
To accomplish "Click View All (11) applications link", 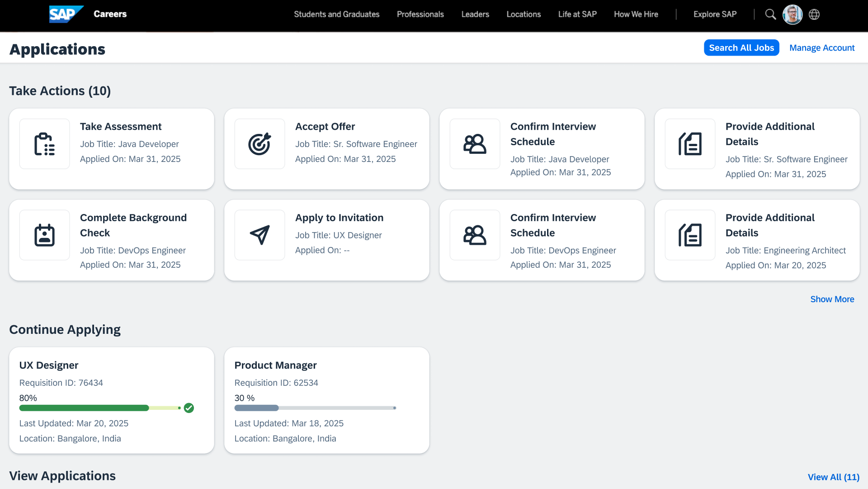I will point(833,477).
